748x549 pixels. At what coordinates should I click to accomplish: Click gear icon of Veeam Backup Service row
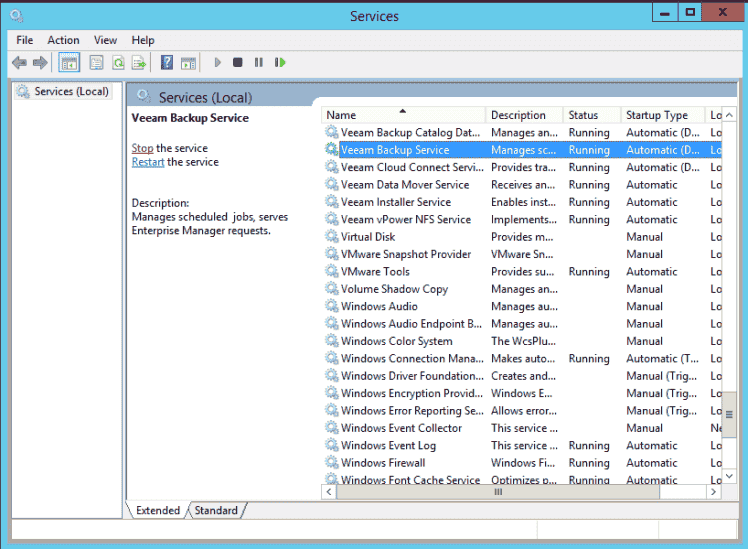(332, 149)
